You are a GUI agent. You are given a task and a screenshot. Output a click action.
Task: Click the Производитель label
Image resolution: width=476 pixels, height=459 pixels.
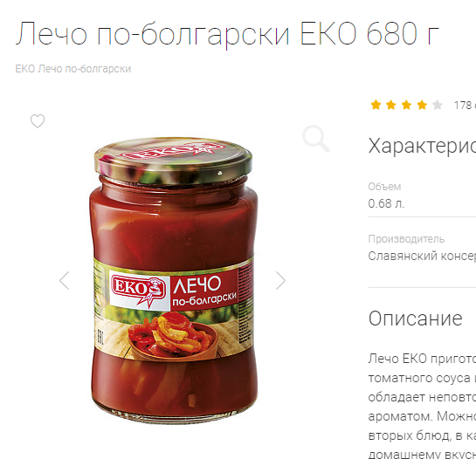pos(406,239)
